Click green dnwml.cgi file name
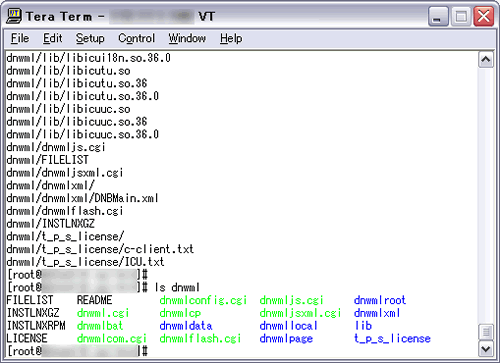Viewport: 500px width, 363px height. (x=103, y=313)
